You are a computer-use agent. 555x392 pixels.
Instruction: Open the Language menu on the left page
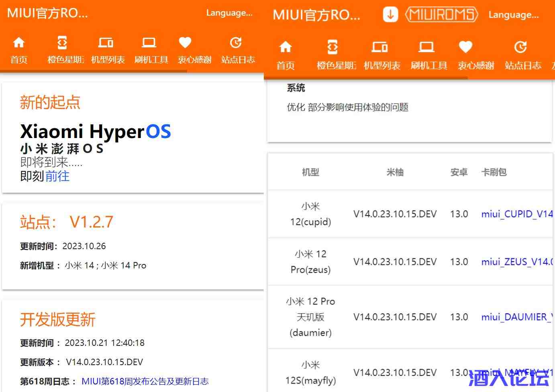[x=229, y=13]
